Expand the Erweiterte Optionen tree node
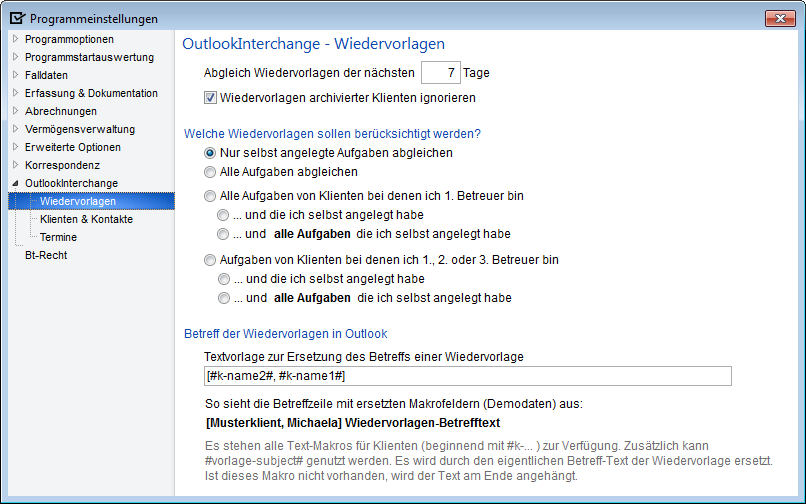This screenshot has width=806, height=504. 15,147
